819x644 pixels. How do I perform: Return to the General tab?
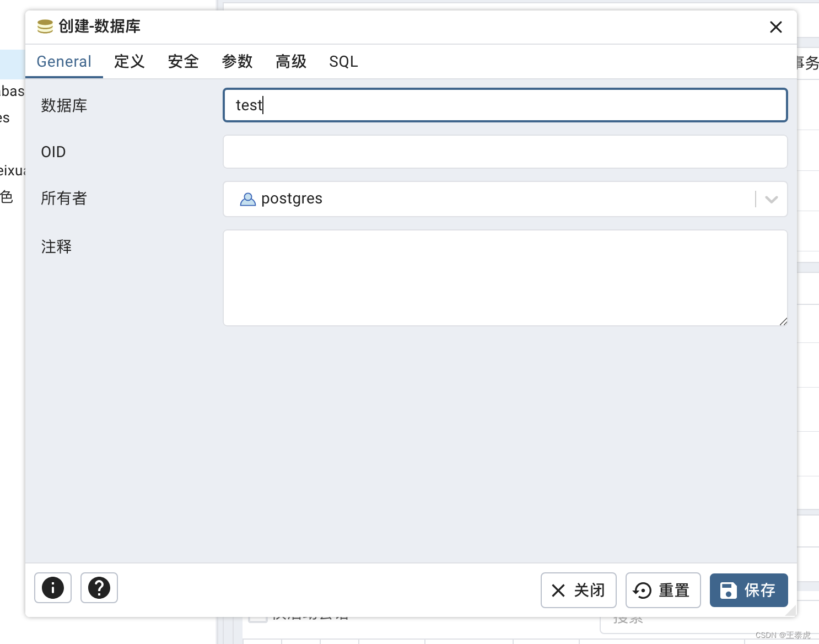click(64, 61)
